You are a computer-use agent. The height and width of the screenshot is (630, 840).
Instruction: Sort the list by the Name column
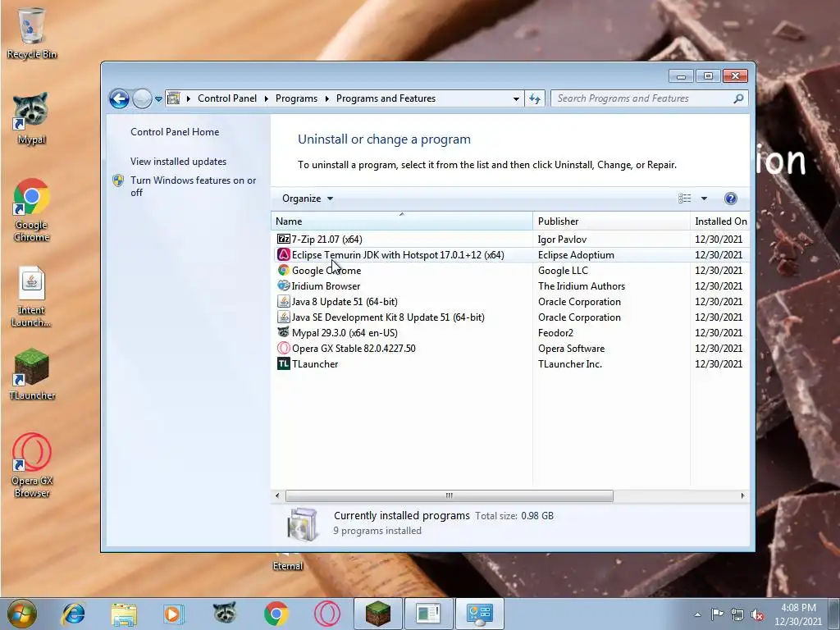[x=402, y=221]
